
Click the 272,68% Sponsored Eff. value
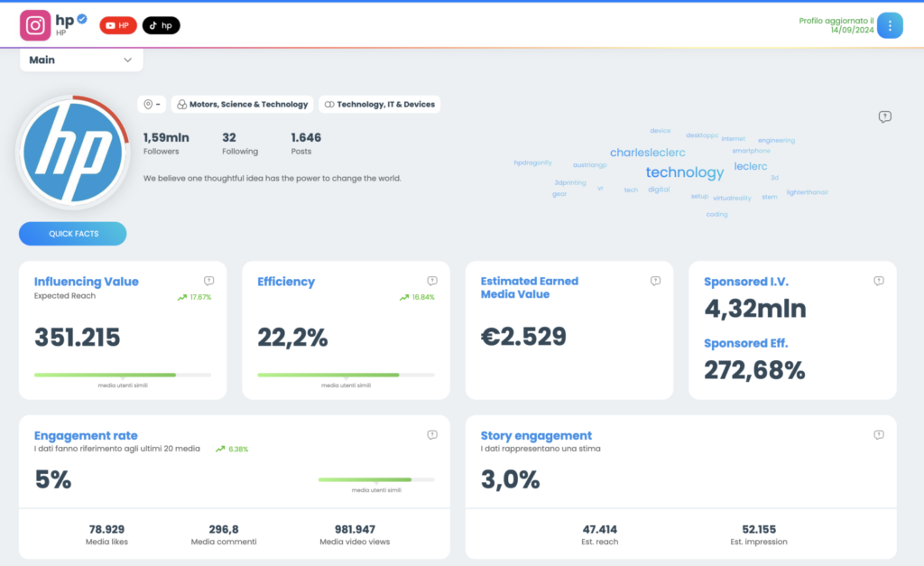pyautogui.click(x=754, y=370)
